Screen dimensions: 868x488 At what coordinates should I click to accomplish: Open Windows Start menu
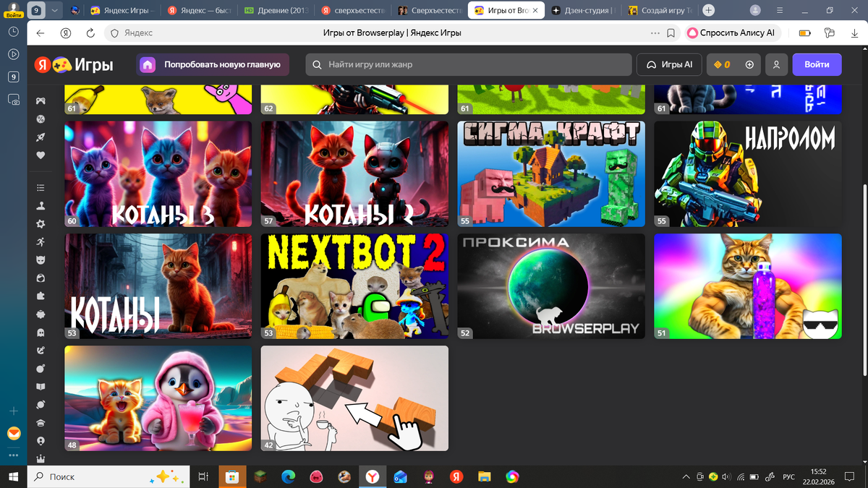13,476
